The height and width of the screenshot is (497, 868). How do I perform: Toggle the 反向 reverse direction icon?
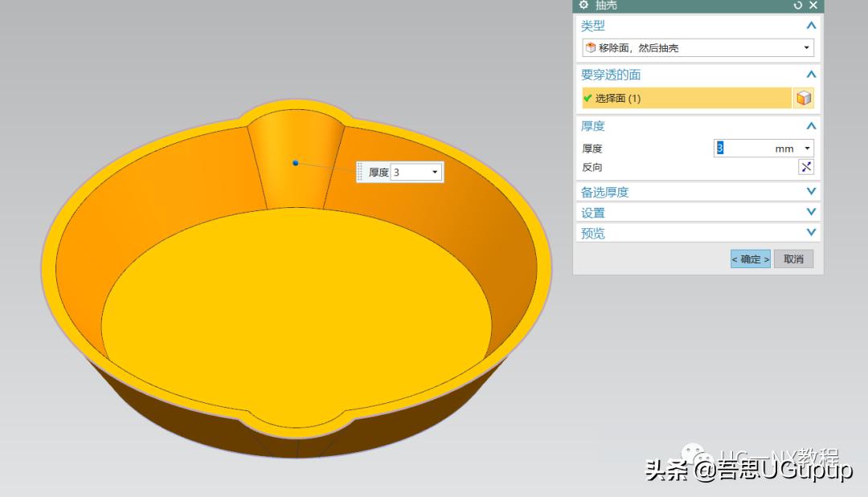click(806, 167)
